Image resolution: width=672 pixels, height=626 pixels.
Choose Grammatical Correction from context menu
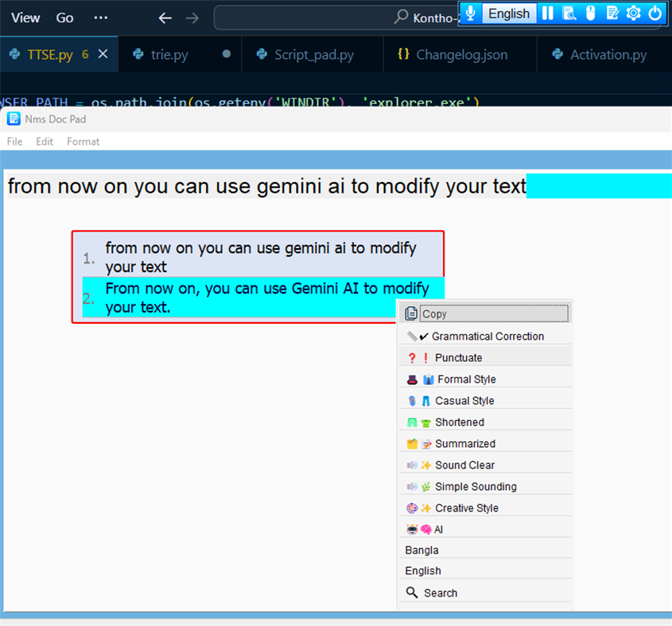[x=486, y=336]
